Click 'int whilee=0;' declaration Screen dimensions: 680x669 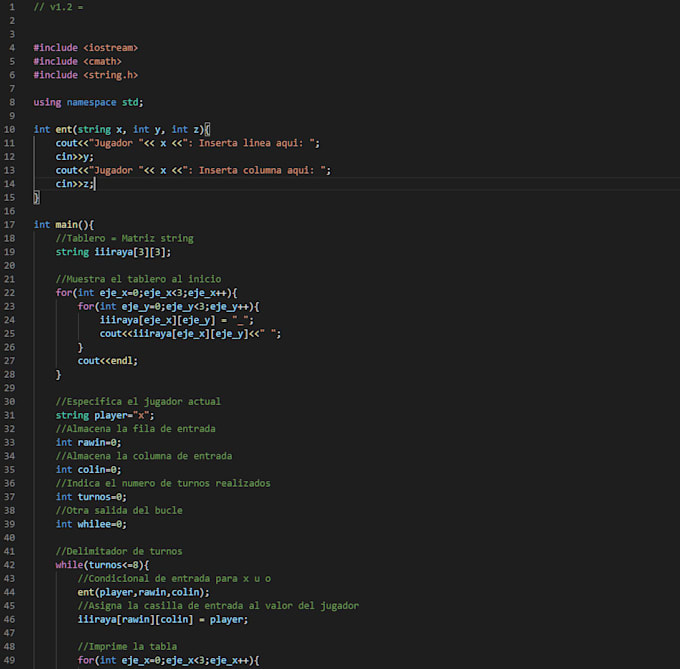pos(91,524)
